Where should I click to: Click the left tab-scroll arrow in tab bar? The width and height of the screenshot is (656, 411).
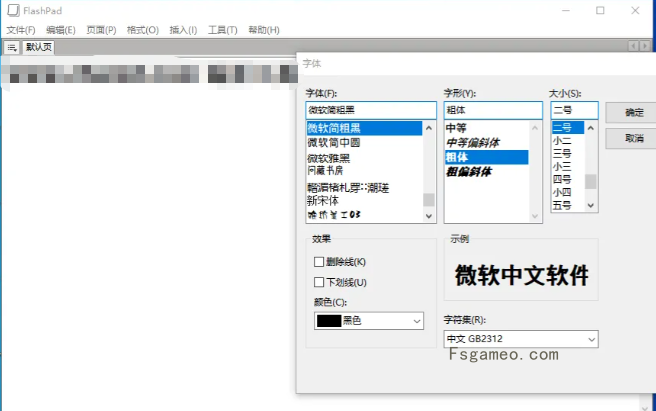pos(634,46)
